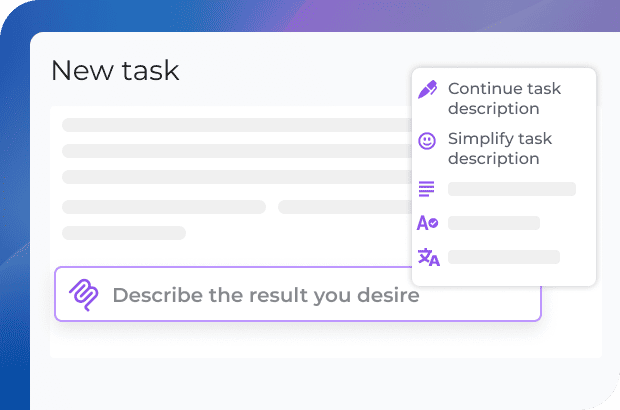Click the first placeholder line of the description
Screen dimensions: 620x410
(x=236, y=125)
